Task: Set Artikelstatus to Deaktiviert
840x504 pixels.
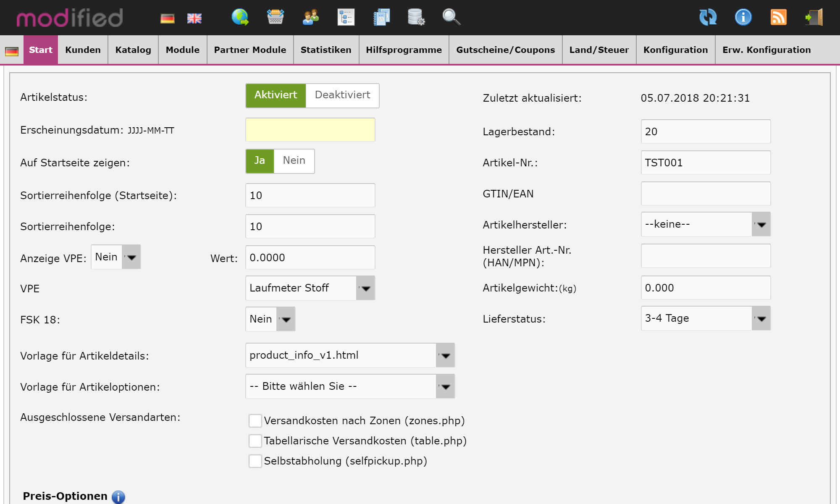Action: pos(342,95)
